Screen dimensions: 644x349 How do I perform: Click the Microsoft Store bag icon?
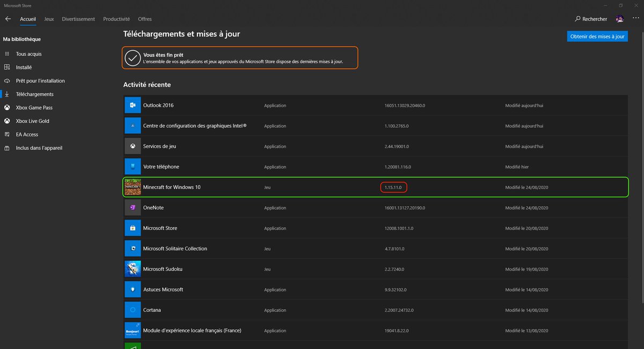coord(133,228)
